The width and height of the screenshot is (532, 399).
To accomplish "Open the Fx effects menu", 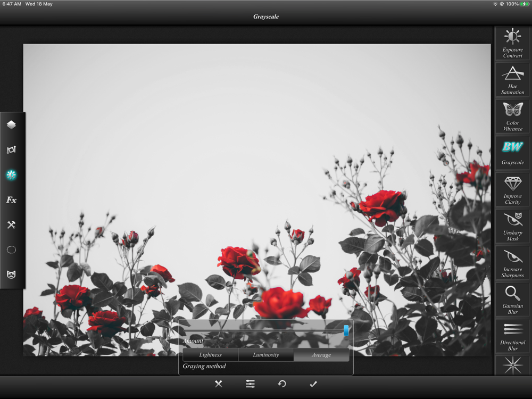I will coord(11,200).
